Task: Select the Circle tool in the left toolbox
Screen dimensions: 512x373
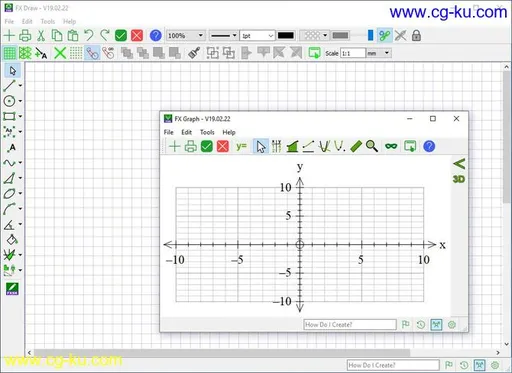Action: tap(9, 101)
